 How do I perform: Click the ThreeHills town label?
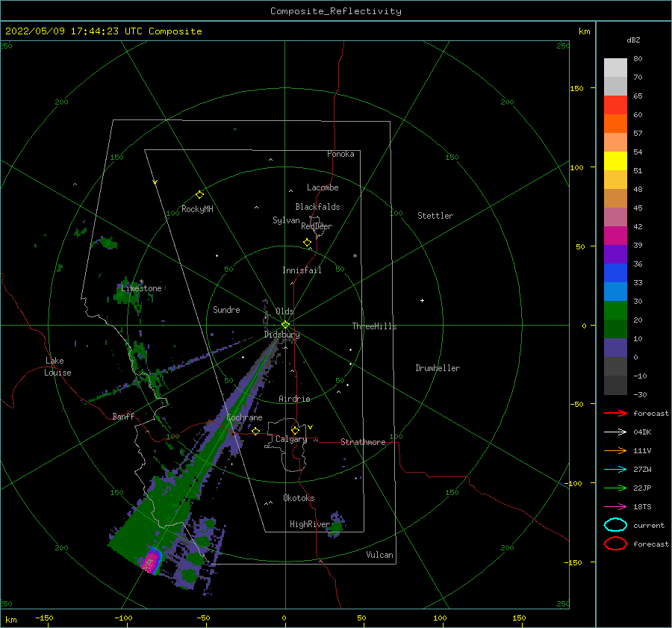[x=374, y=326]
